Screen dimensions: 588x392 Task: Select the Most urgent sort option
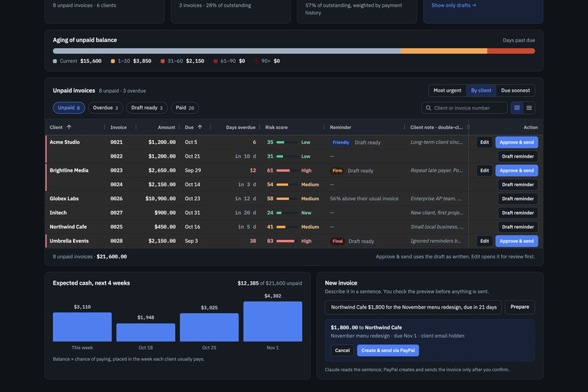pyautogui.click(x=447, y=91)
